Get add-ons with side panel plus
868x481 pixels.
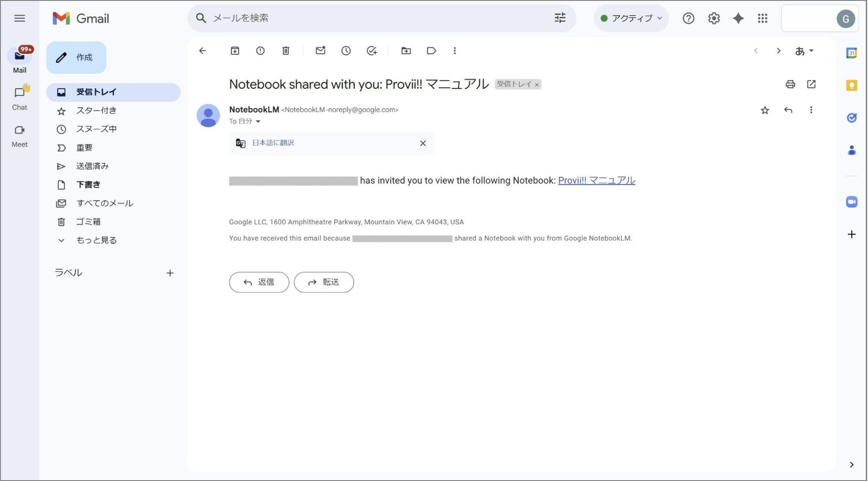coord(851,235)
